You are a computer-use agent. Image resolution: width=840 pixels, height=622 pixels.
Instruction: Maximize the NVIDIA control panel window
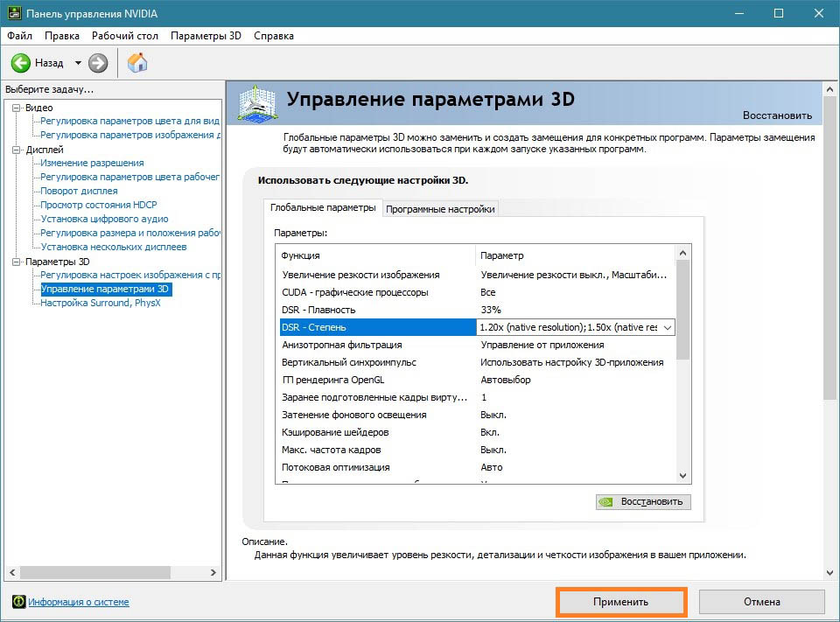pos(779,13)
